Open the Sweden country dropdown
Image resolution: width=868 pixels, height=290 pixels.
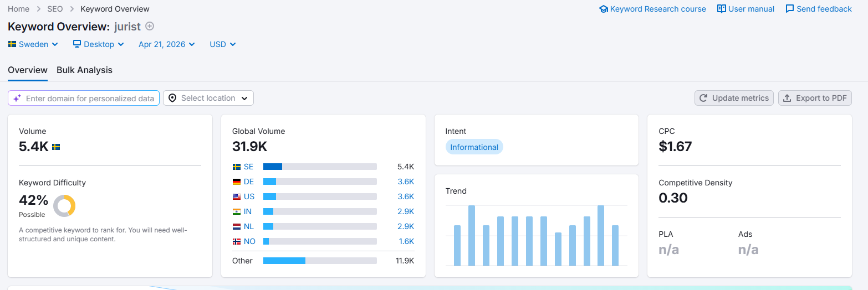tap(33, 44)
